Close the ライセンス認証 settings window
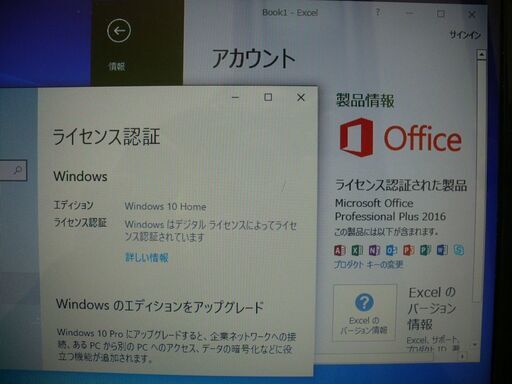The image size is (512, 384). pos(301,97)
